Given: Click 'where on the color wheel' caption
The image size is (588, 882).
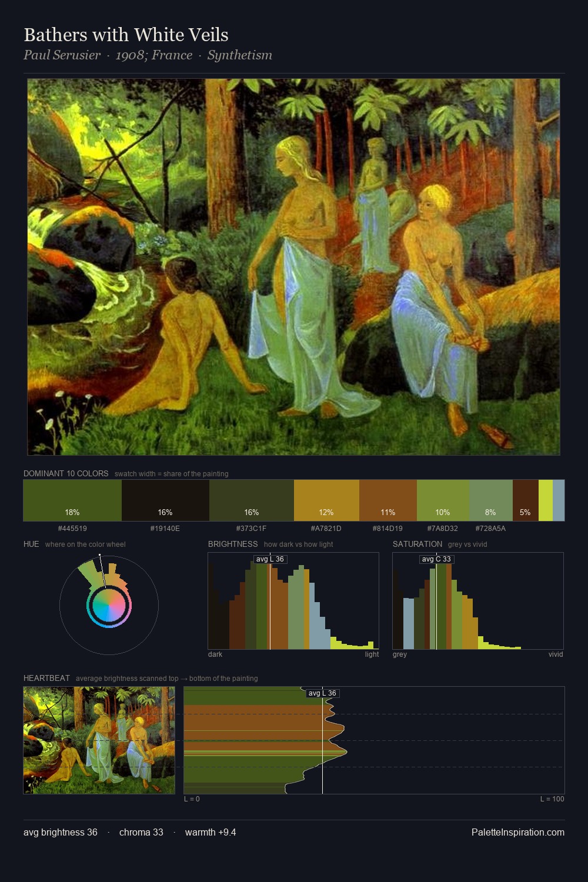Looking at the screenshot, I should click(85, 544).
